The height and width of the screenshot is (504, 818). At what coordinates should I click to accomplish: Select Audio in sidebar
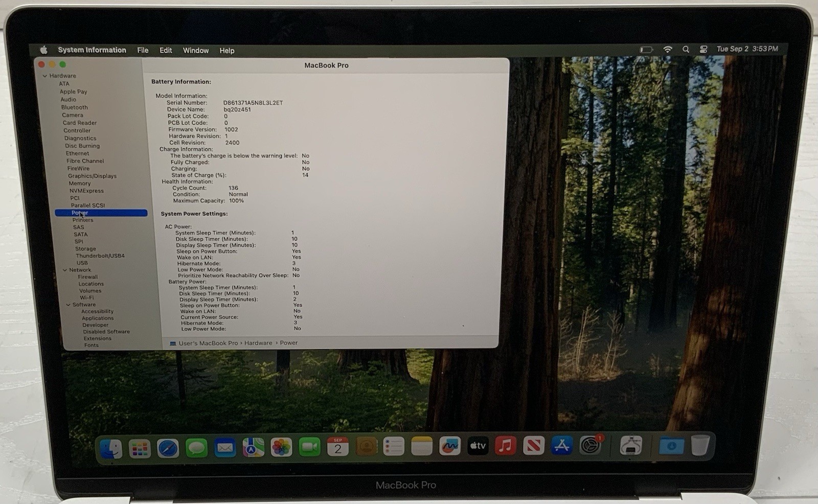[x=68, y=100]
